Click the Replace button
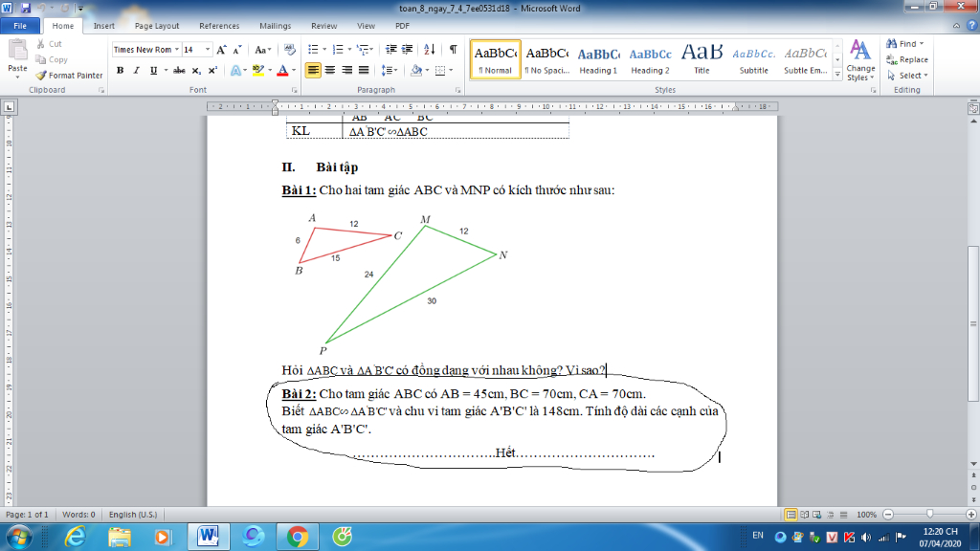 pyautogui.click(x=907, y=59)
